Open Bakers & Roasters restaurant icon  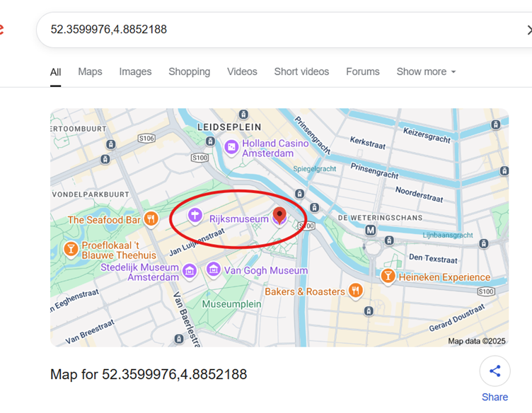[355, 291]
